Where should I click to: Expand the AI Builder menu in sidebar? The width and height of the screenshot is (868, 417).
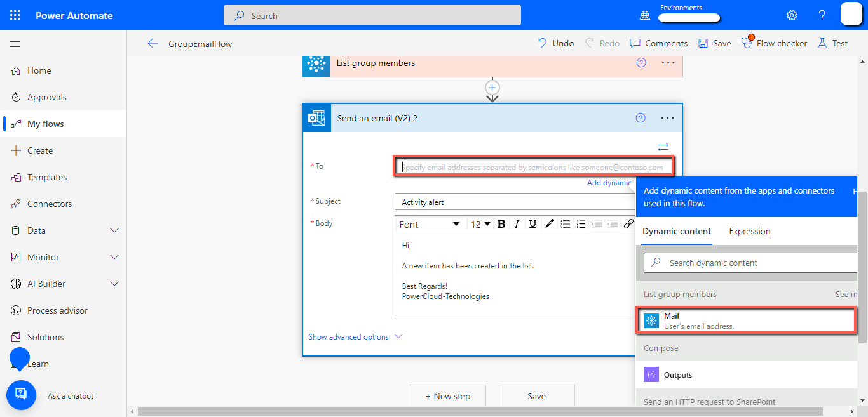point(115,284)
